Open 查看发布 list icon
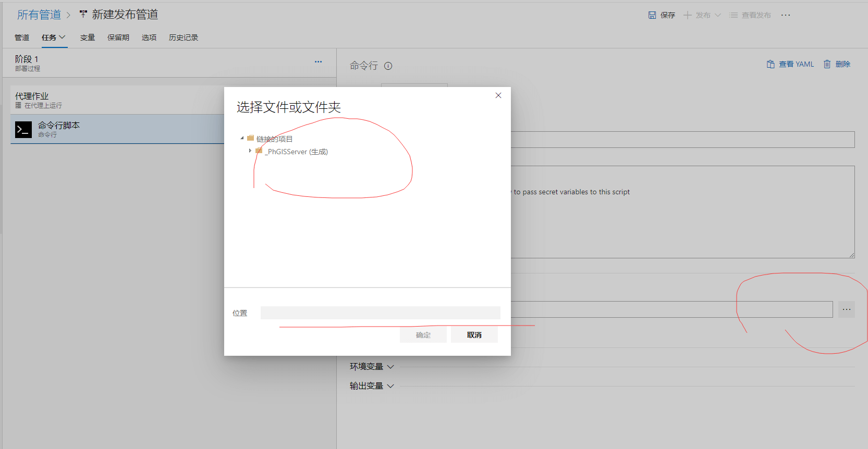This screenshot has width=868, height=449. 733,15
